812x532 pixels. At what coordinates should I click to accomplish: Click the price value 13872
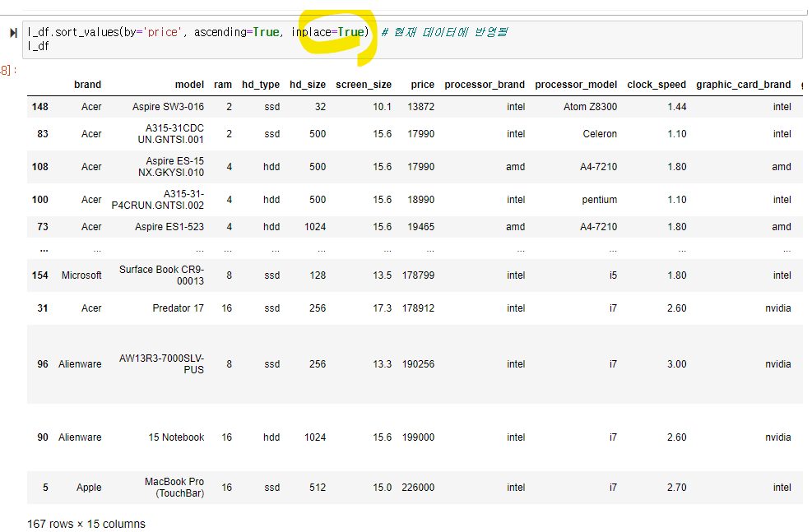tap(420, 107)
